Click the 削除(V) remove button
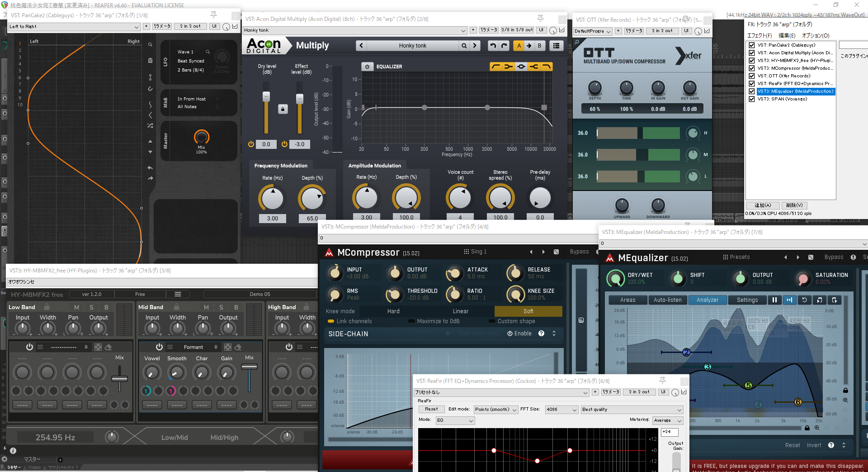Image resolution: width=868 pixels, height=472 pixels. 794,205
